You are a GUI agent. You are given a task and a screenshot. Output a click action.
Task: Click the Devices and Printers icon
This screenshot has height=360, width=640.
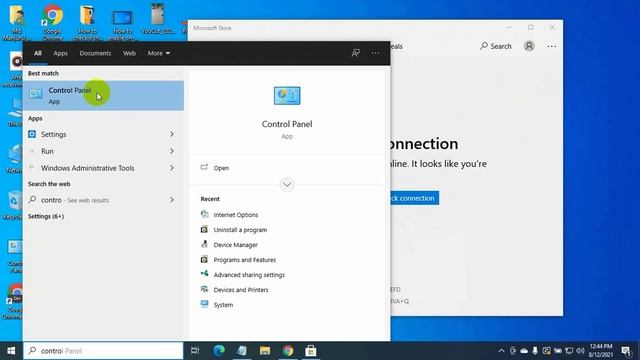204,289
